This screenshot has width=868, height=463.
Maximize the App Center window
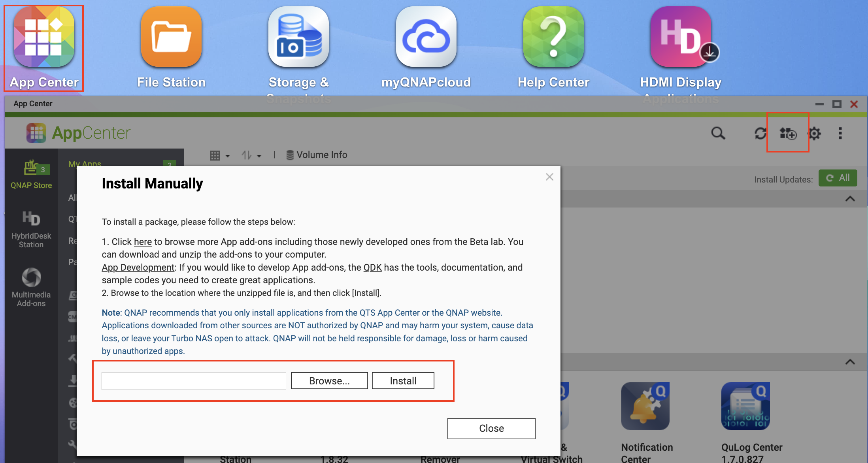[x=837, y=104]
